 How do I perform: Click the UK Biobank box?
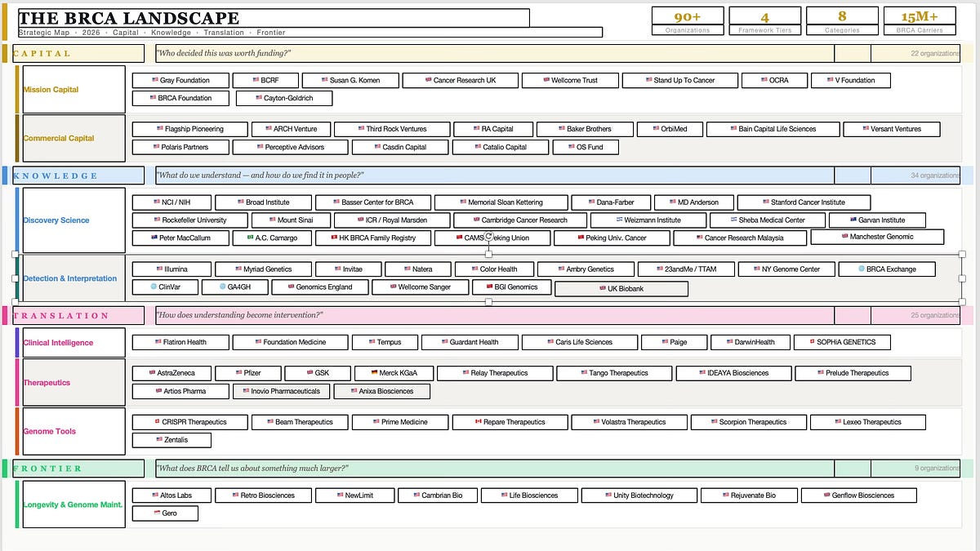coord(621,289)
